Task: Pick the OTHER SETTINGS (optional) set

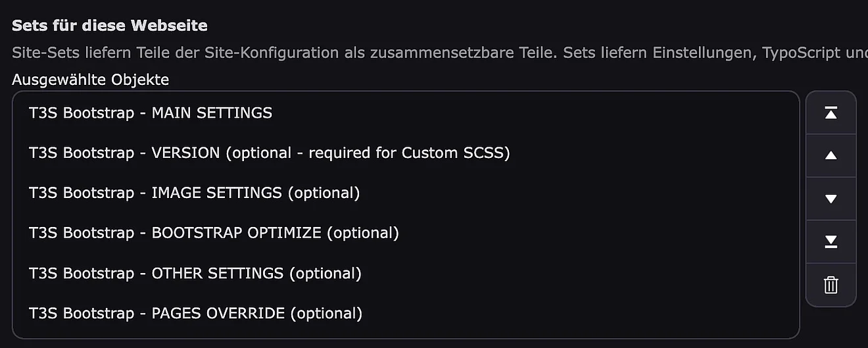Action: click(x=195, y=273)
